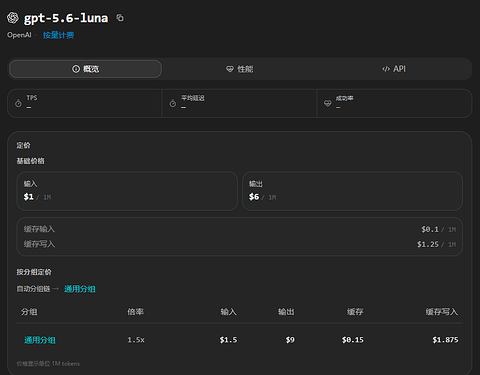Viewport: 480px width, 375px height.
Task: Click the average latency timer icon
Action: pyautogui.click(x=173, y=104)
